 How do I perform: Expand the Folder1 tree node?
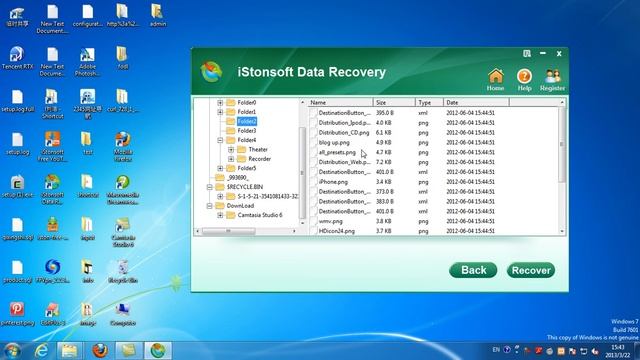click(220, 112)
